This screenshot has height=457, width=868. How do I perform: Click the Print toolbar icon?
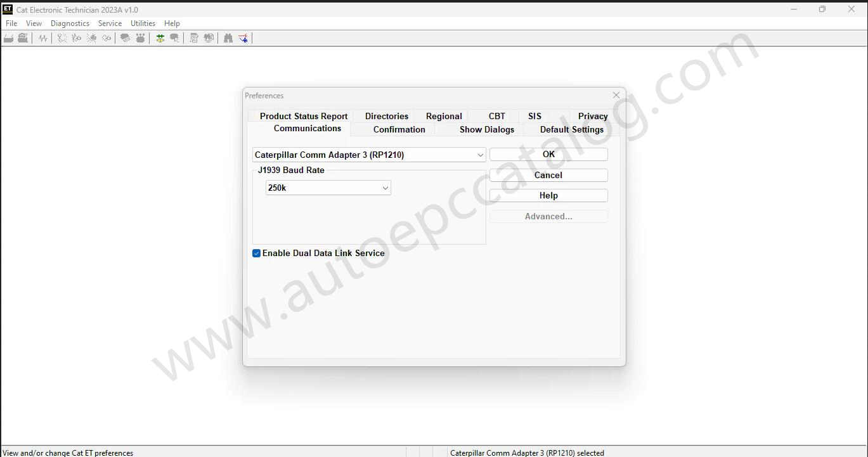(23, 38)
